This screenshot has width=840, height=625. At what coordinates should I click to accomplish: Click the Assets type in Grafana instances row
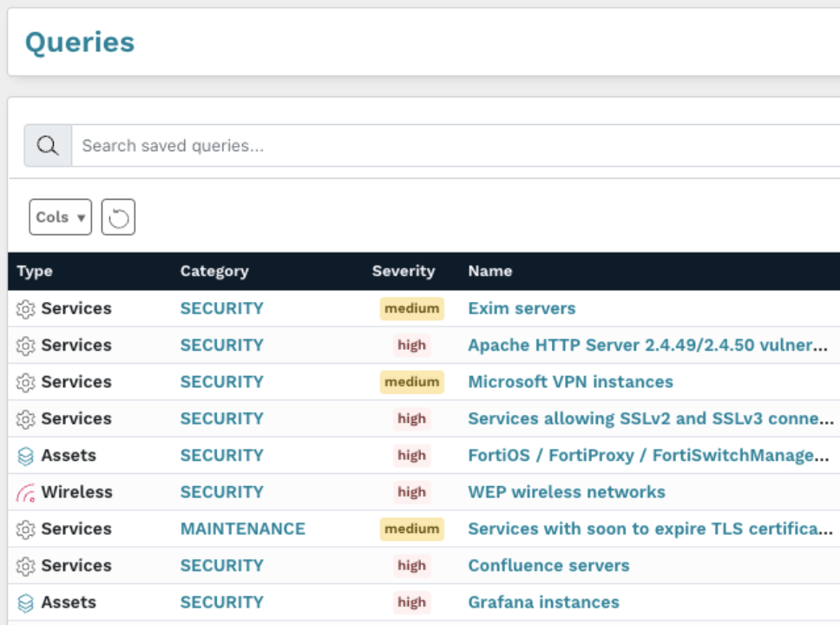(x=69, y=602)
